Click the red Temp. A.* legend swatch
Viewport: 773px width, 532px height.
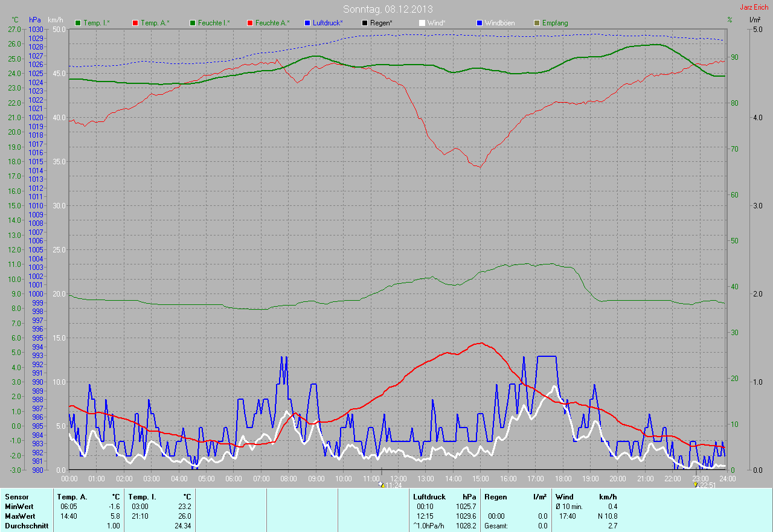point(135,23)
